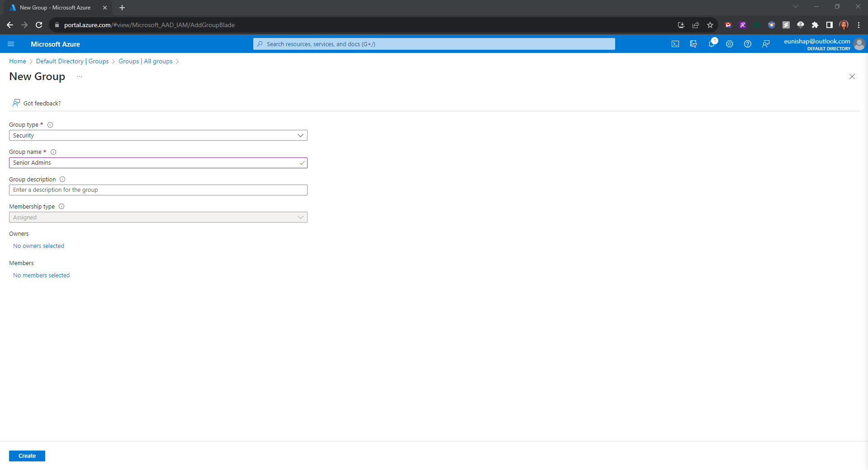Expand the Membership type Assigned dropdown

(158, 217)
